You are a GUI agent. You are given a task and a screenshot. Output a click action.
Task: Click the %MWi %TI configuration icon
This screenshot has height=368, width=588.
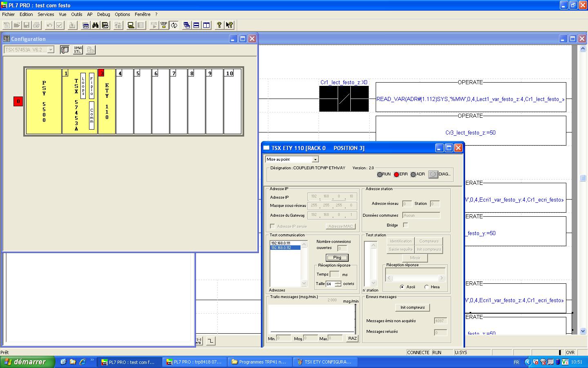[x=78, y=50]
